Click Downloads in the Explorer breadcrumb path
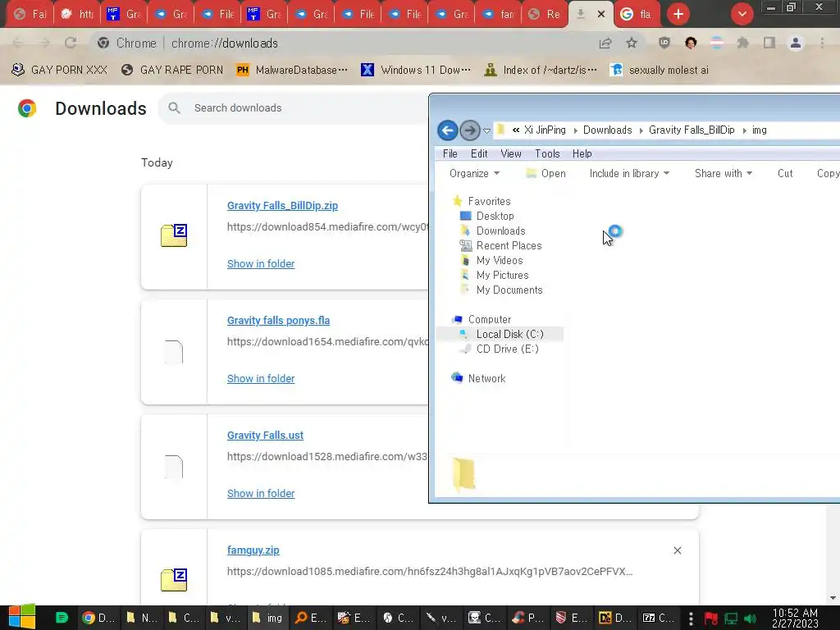 point(608,130)
